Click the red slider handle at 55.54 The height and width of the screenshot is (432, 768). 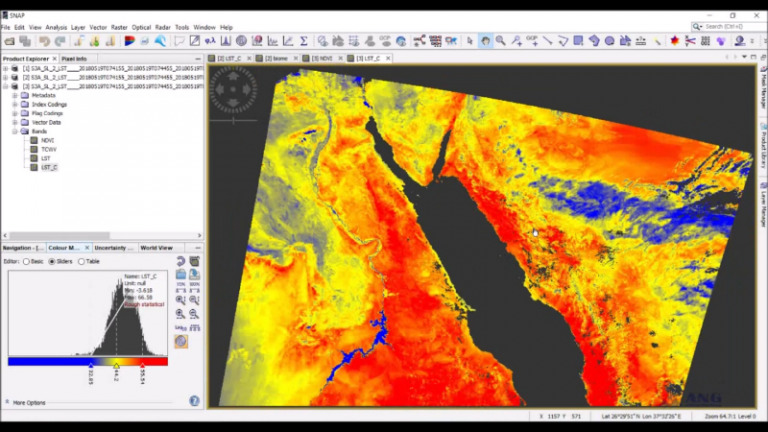[x=142, y=365]
